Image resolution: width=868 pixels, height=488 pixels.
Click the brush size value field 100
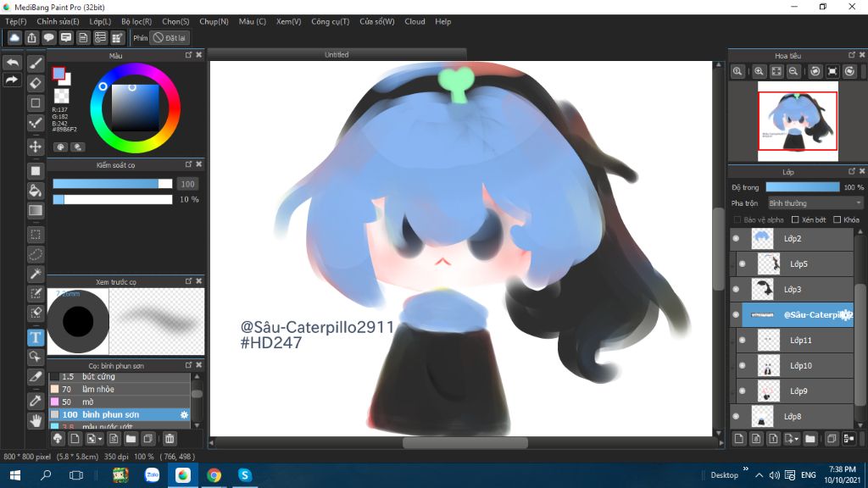[187, 184]
